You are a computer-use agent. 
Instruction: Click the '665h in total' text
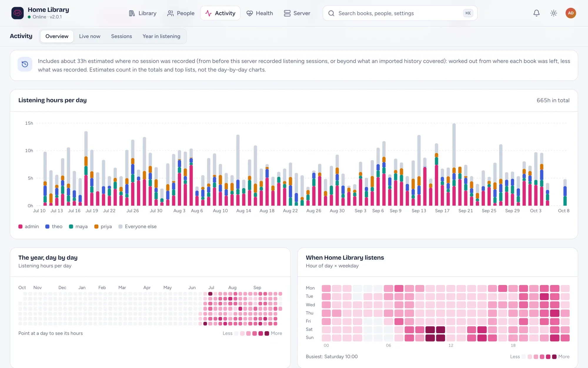[x=553, y=100]
